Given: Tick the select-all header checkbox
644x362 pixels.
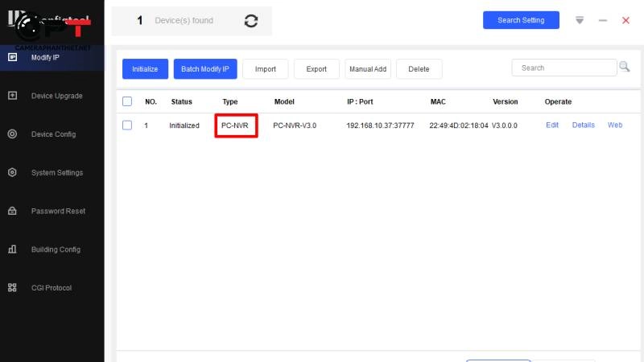Looking at the screenshot, I should [127, 101].
